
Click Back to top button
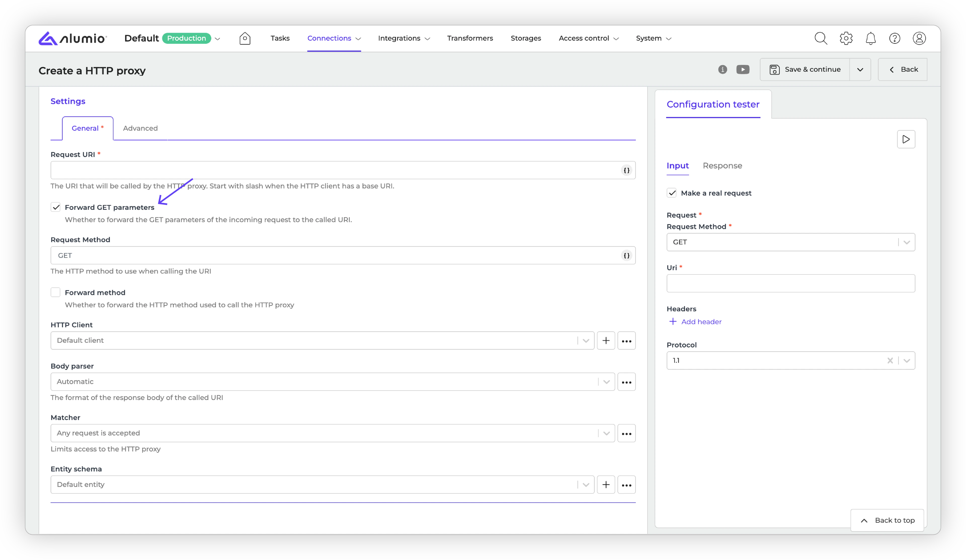[x=887, y=520]
